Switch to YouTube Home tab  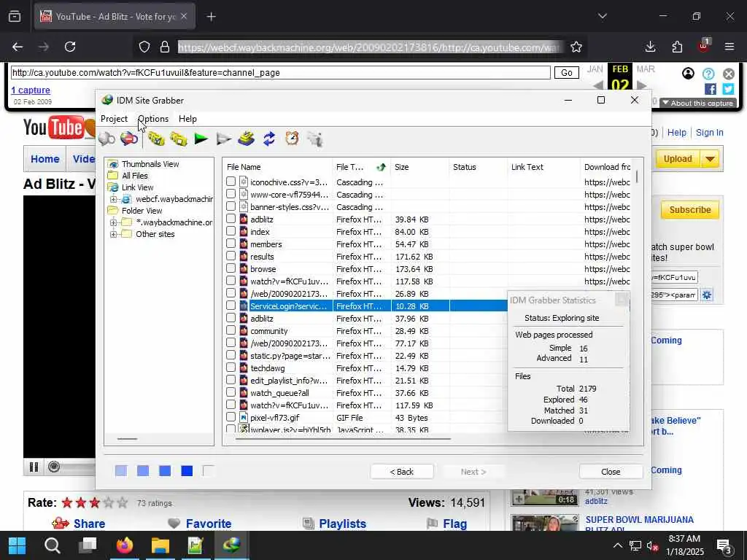tap(45, 159)
